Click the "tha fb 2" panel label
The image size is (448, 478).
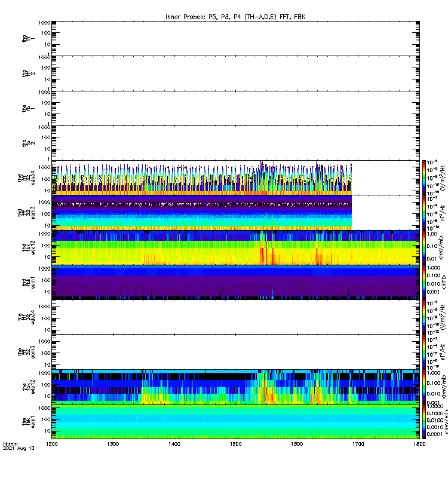[x=28, y=143]
